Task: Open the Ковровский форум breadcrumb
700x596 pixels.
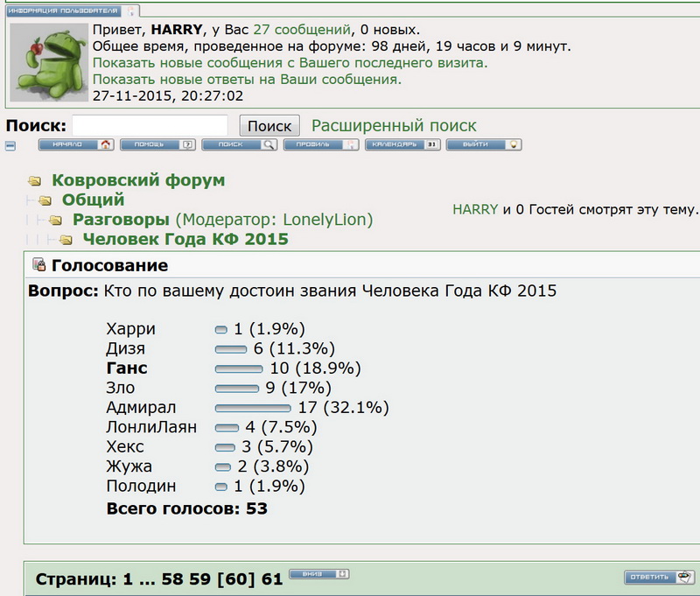Action: pos(138,180)
